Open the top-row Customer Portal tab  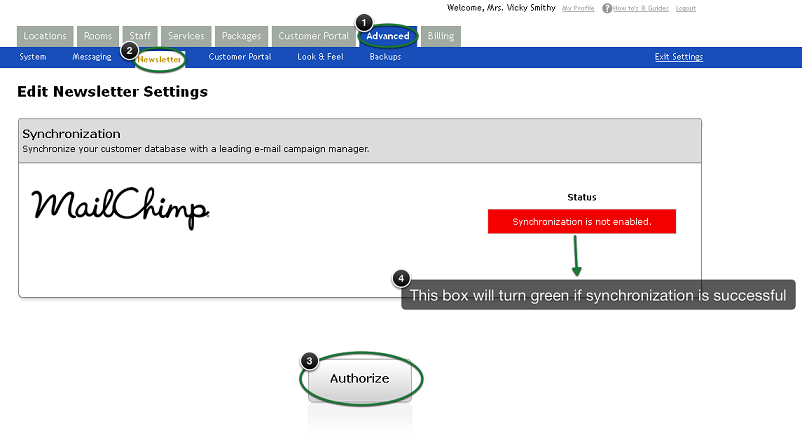[314, 36]
